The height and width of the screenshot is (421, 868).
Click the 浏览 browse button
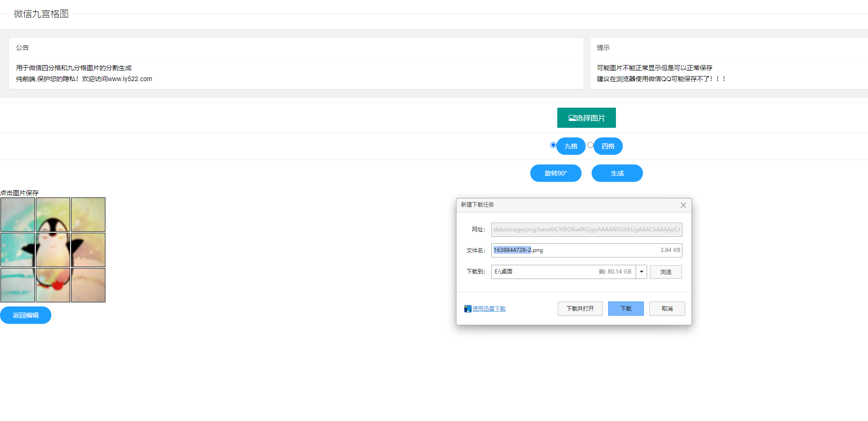tap(665, 272)
